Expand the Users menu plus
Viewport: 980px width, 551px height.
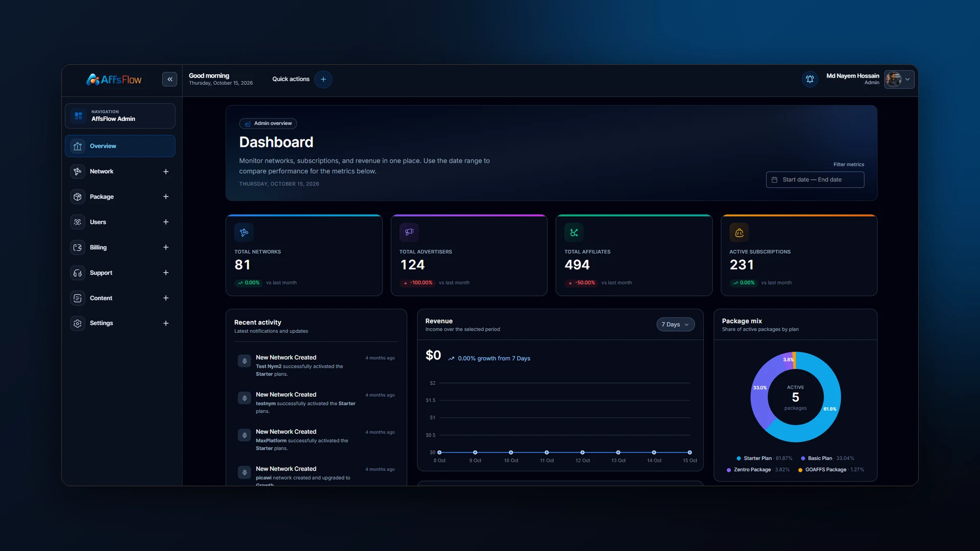pyautogui.click(x=166, y=222)
